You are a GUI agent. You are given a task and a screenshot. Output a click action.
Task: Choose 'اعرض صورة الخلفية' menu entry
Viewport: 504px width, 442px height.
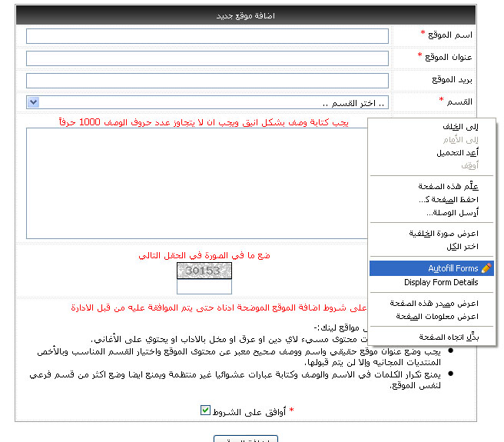tap(431, 233)
